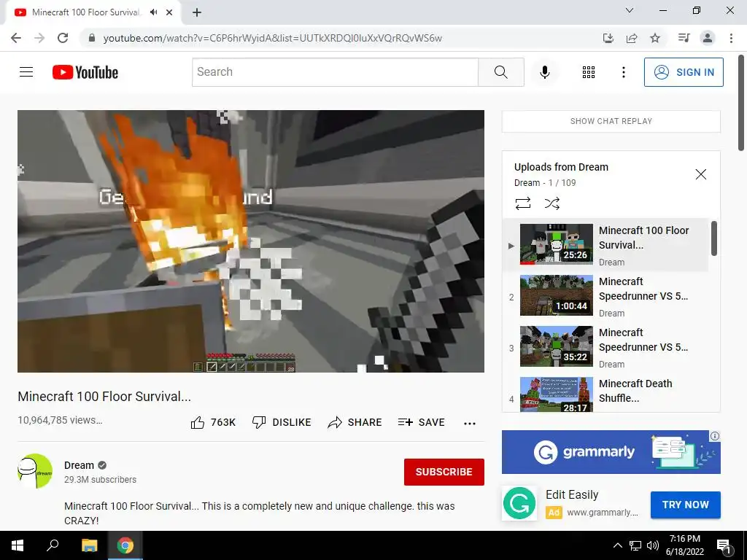Subscribe to Dream channel
Viewport: 747px width, 560px height.
(444, 472)
